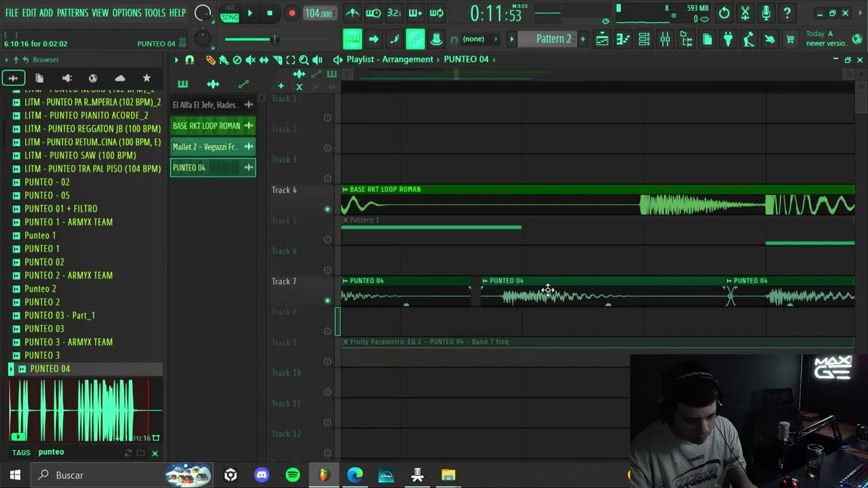Screen dimensions: 868x488
Task: Open the shopping cart icon
Action: [x=791, y=39]
